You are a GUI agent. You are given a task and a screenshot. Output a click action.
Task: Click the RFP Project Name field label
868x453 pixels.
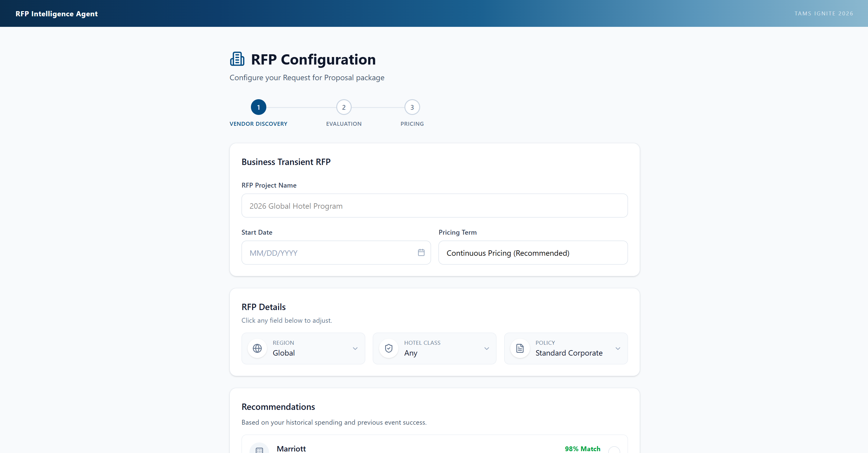pyautogui.click(x=269, y=185)
